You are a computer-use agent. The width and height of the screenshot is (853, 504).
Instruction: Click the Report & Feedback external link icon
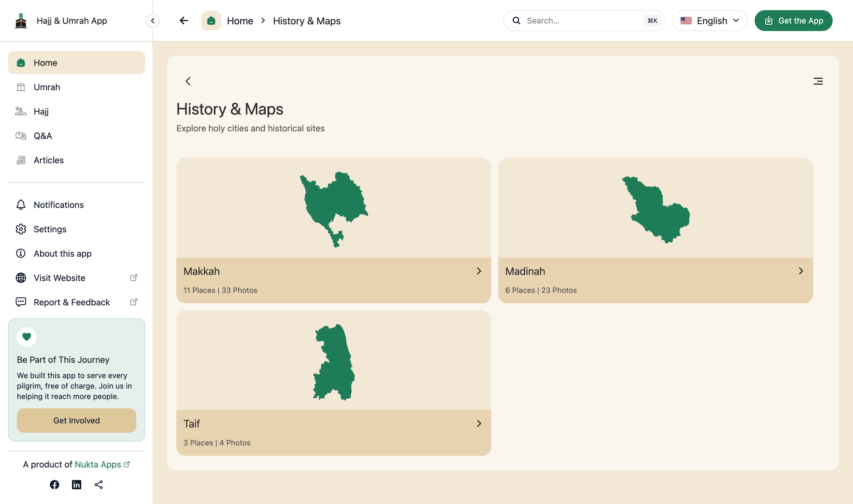134,302
